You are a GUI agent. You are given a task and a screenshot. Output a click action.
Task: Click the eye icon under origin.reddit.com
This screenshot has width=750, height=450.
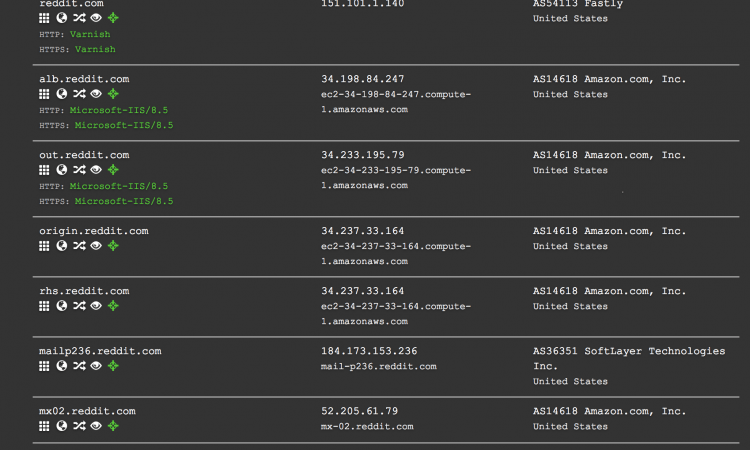(x=96, y=246)
